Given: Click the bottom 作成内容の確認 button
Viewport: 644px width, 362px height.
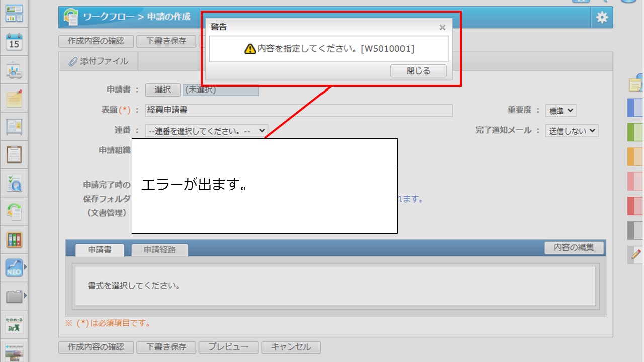Looking at the screenshot, I should pos(96,347).
